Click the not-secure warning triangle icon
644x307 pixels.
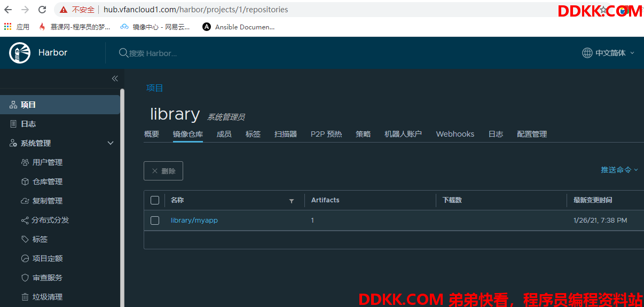point(64,10)
